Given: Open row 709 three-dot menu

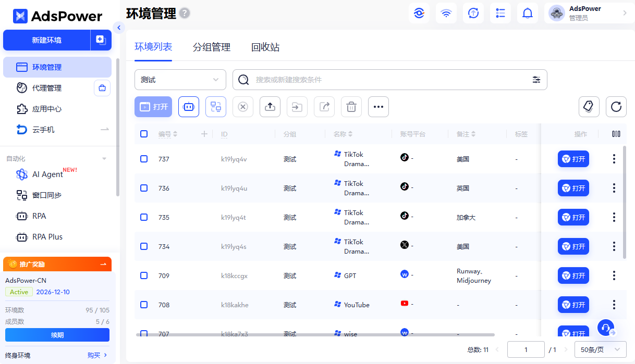Looking at the screenshot, I should click(614, 275).
